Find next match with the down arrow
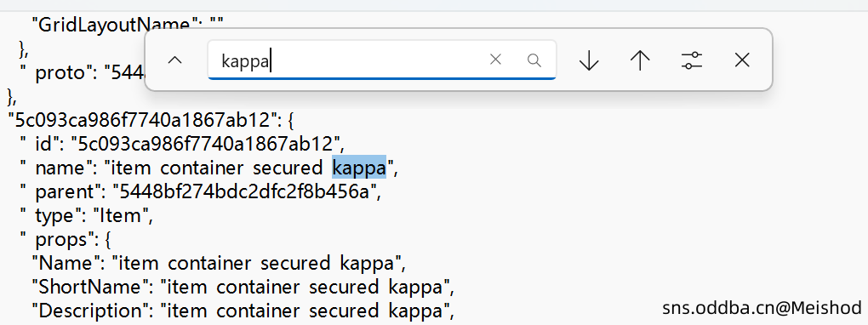Screen dimensions: 868x325 pos(588,60)
